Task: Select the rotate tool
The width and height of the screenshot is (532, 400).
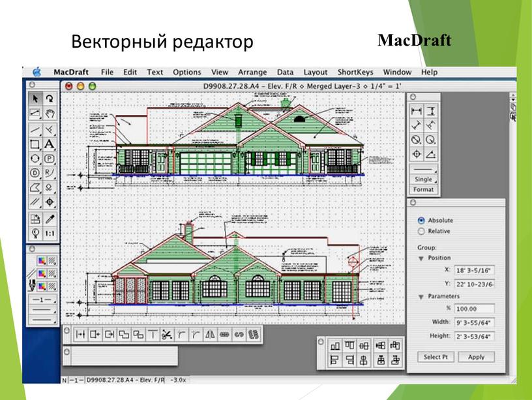Action: point(50,99)
